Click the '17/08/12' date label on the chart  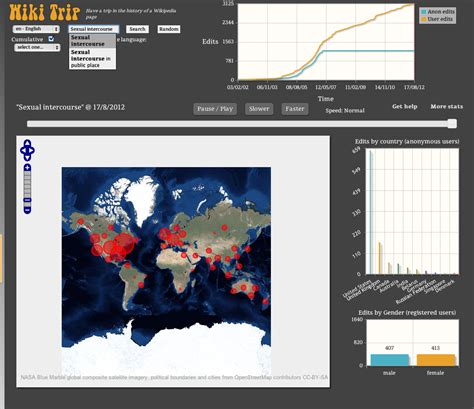(414, 87)
